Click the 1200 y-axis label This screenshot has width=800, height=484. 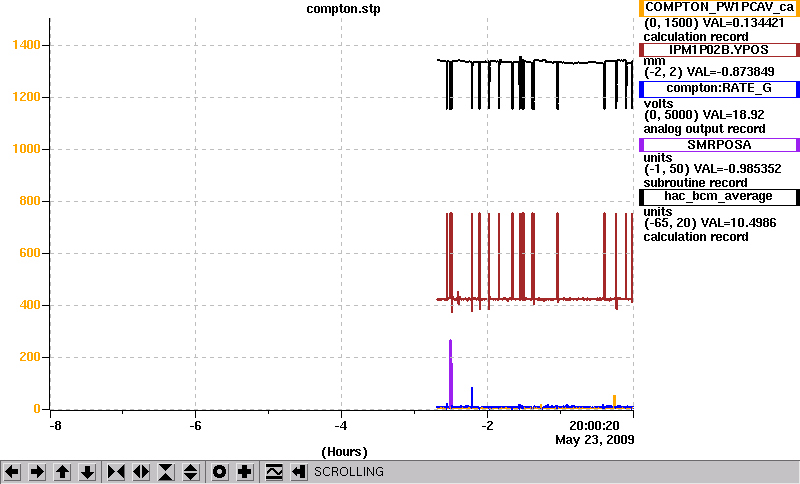coord(27,97)
